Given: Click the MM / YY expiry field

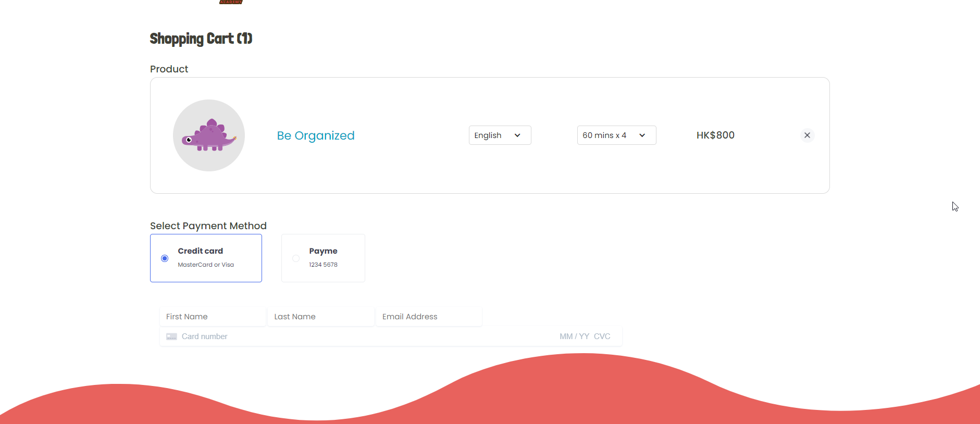Looking at the screenshot, I should coord(574,336).
